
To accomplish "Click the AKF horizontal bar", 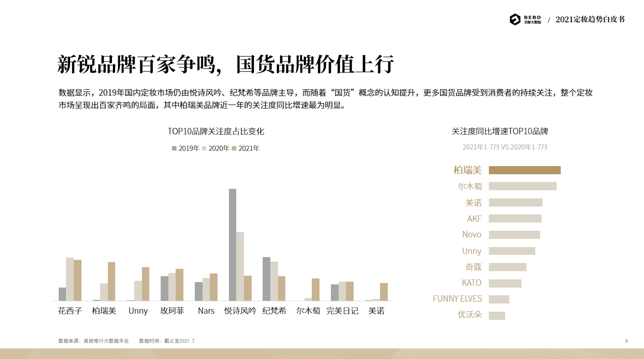I will click(x=515, y=218).
